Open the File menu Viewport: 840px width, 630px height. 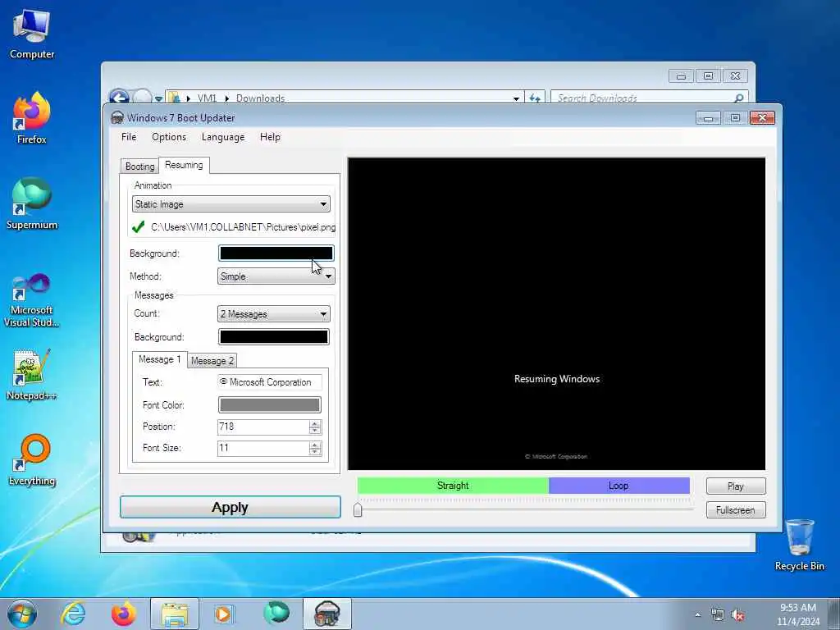pyautogui.click(x=129, y=137)
